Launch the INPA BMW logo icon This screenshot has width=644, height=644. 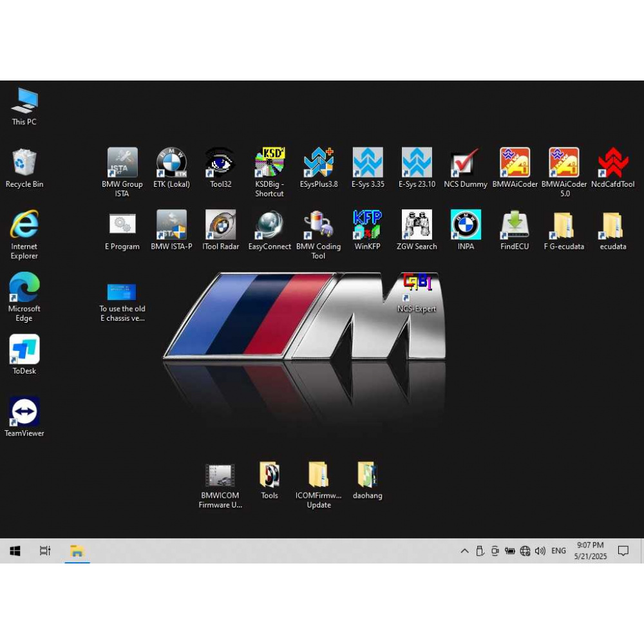pyautogui.click(x=466, y=231)
